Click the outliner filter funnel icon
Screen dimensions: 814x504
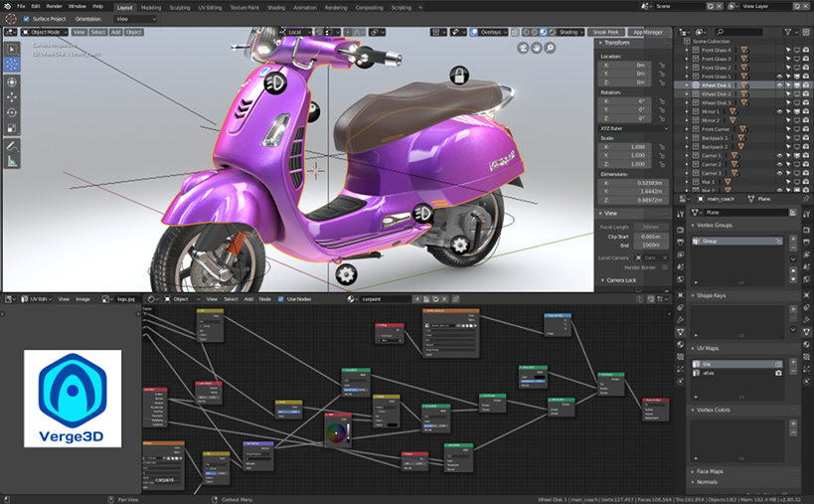787,32
